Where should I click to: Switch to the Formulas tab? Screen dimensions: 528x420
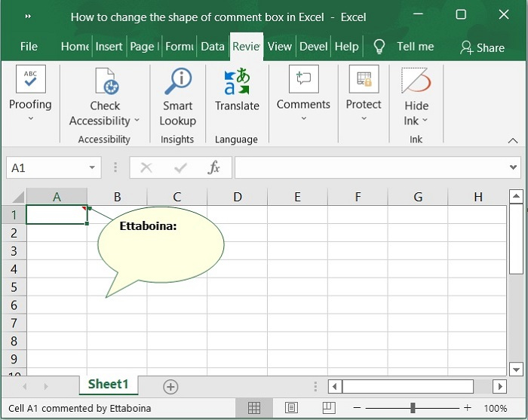click(180, 47)
